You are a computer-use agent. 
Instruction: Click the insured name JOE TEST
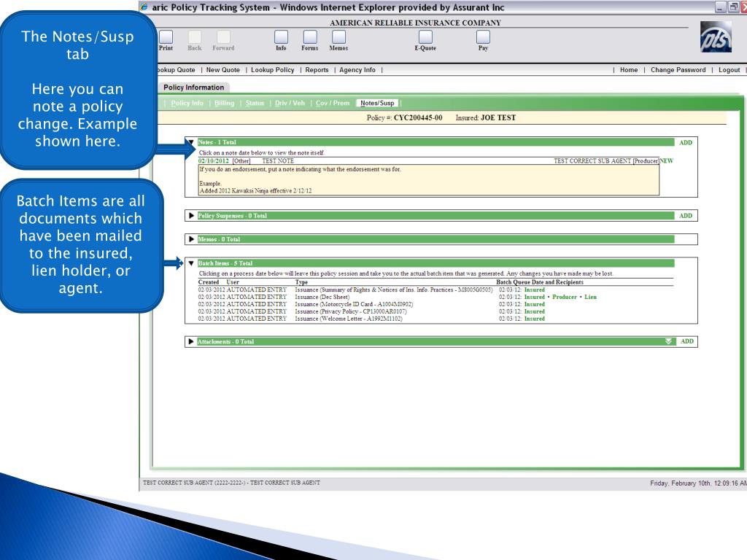tap(498, 117)
